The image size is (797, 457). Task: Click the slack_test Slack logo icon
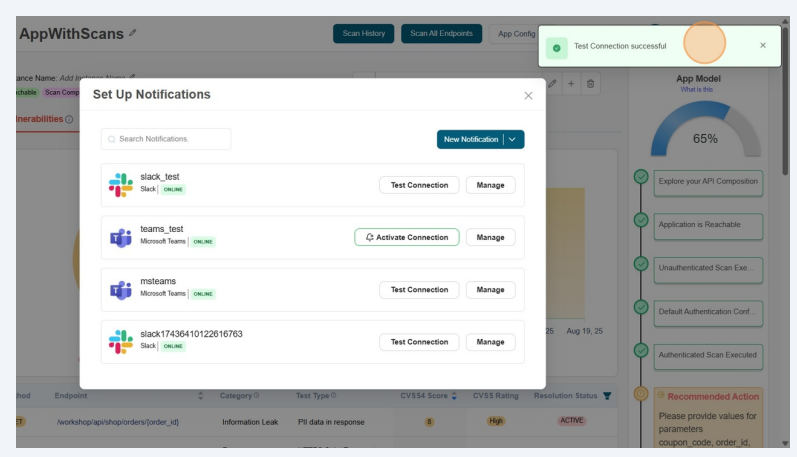(x=121, y=185)
